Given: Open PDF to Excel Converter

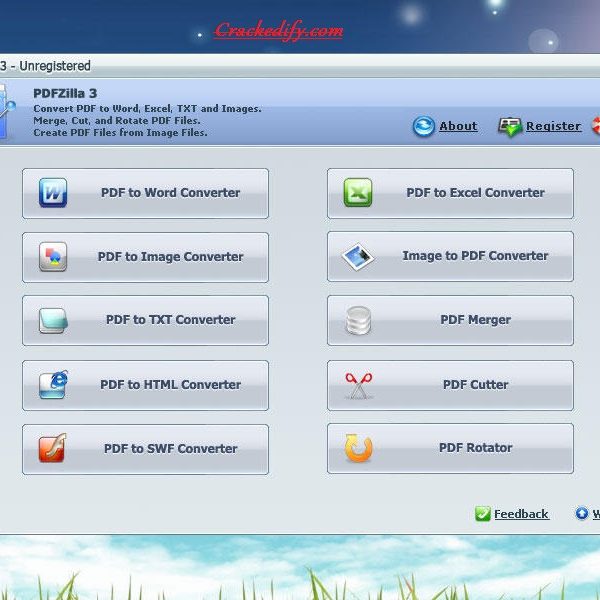Looking at the screenshot, I should point(450,194).
